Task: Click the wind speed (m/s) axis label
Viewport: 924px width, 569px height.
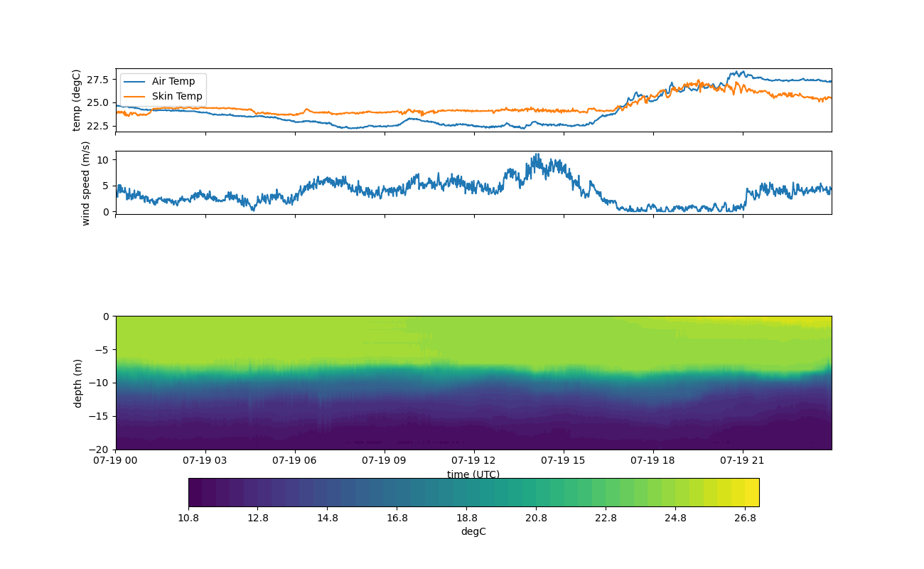Action: tap(85, 183)
